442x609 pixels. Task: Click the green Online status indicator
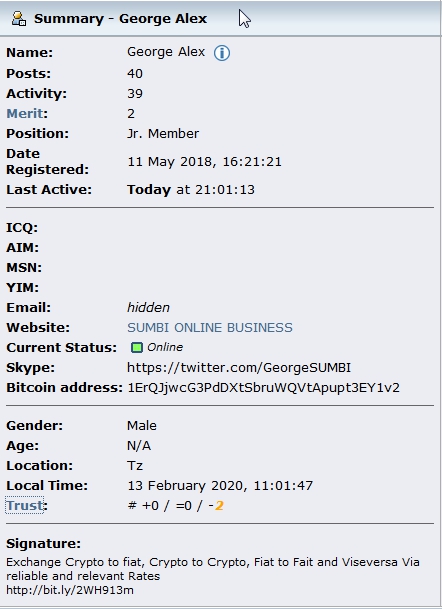(x=137, y=347)
